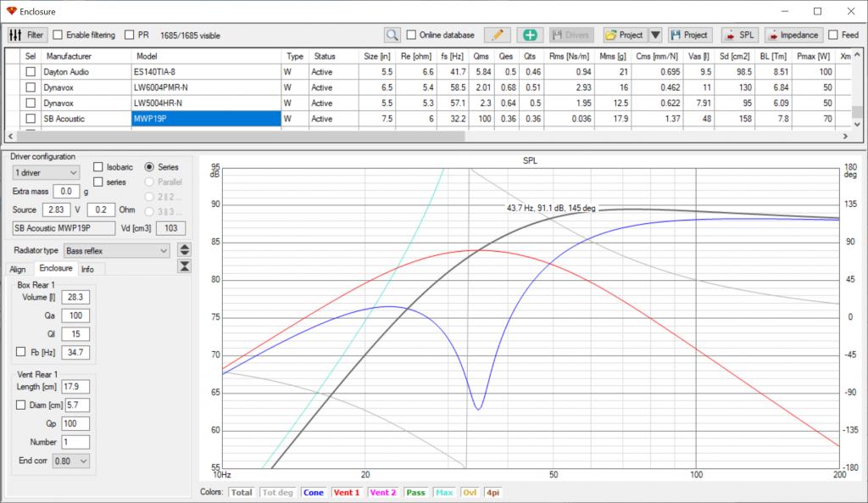
Task: Click the Vent 1 color legend swatch
Action: point(347,493)
